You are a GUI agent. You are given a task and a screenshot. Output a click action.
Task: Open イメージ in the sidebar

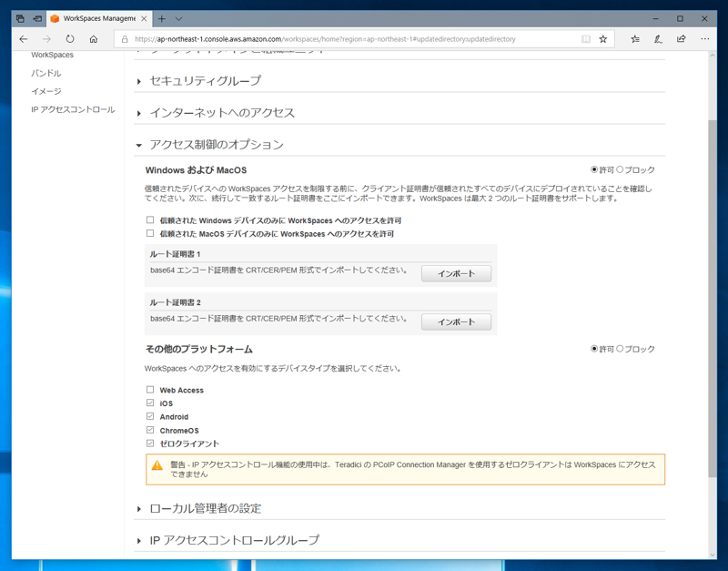(x=46, y=91)
